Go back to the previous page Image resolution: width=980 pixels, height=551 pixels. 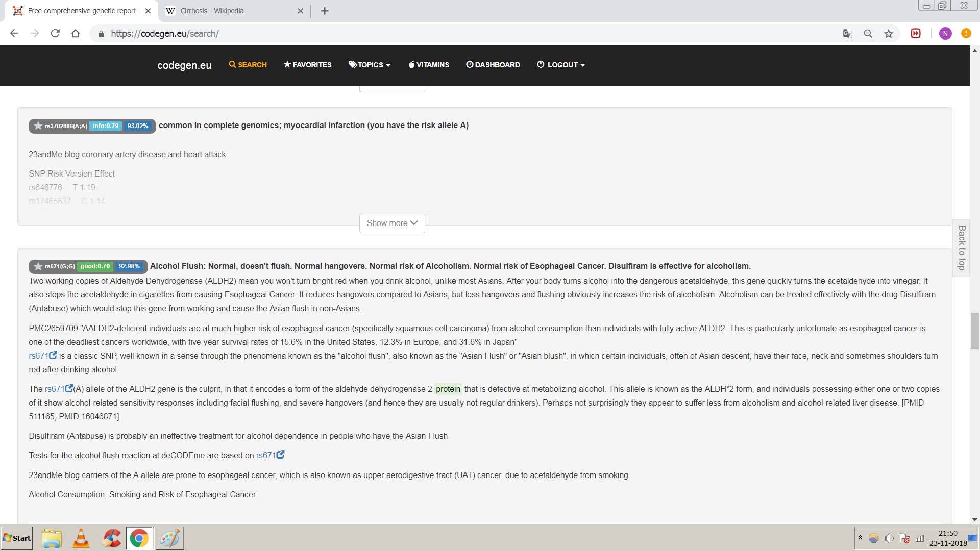pos(14,33)
